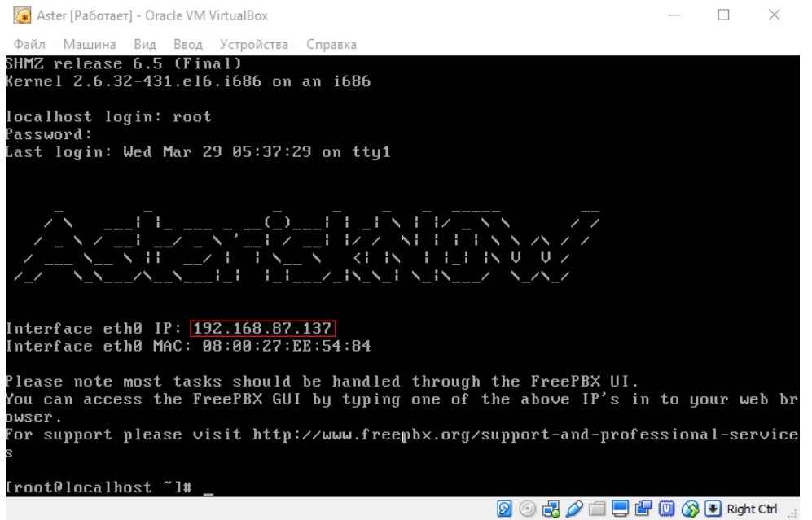
Task: Open the Вид menu
Action: (144, 45)
